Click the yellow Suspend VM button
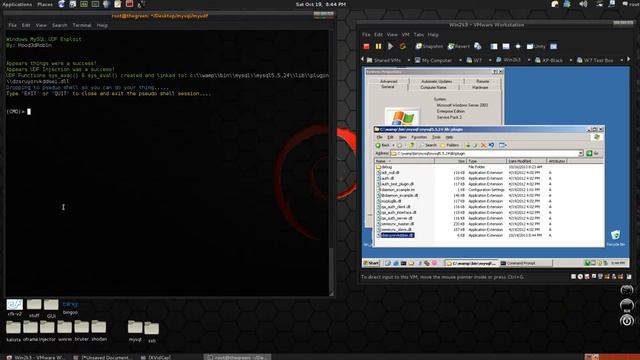 378,47
